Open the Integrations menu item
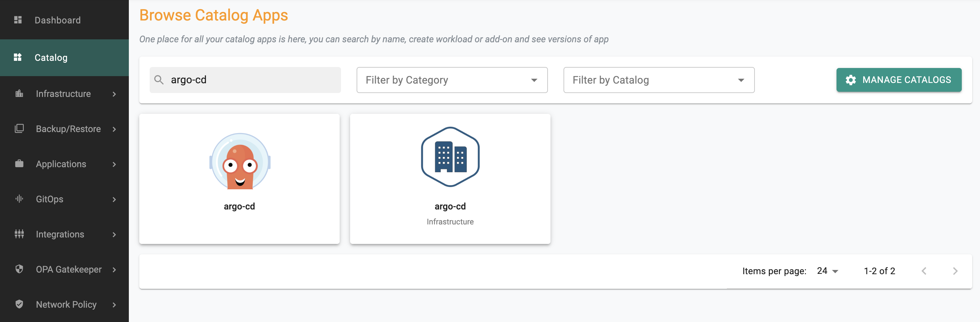 point(64,234)
